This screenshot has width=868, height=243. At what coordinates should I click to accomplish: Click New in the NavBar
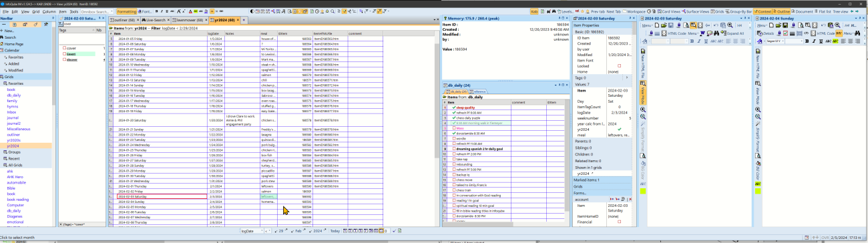click(9, 31)
